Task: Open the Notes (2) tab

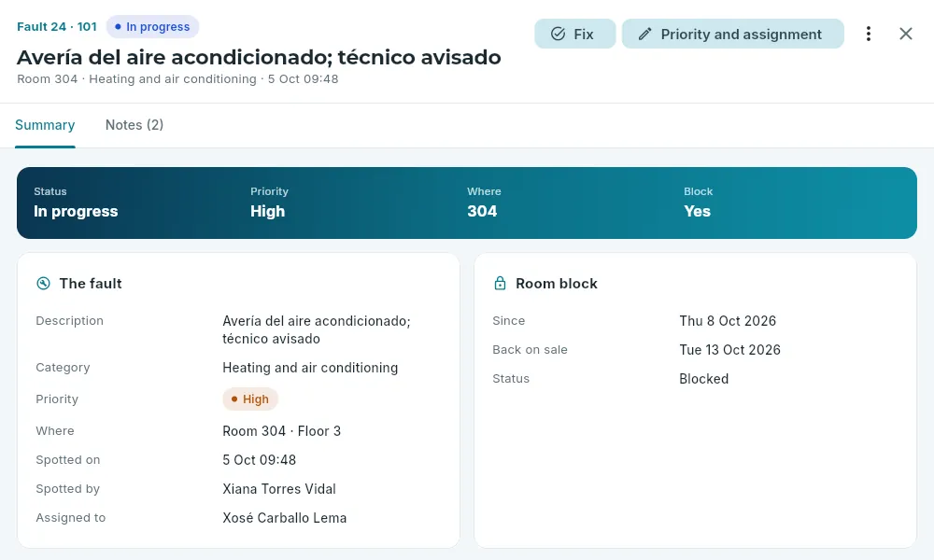Action: click(134, 125)
